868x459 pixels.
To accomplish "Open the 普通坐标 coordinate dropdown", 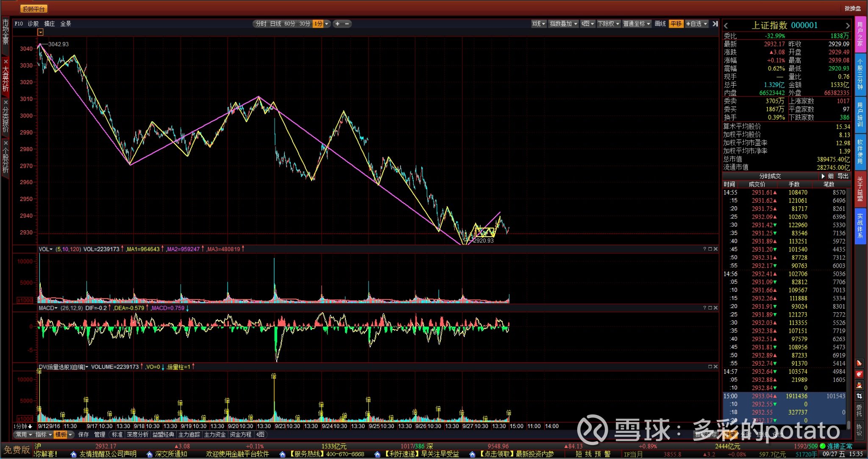I will (x=636, y=24).
